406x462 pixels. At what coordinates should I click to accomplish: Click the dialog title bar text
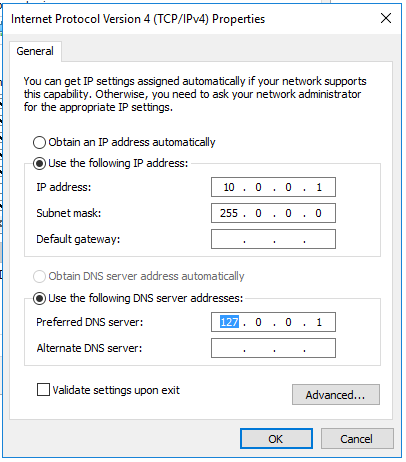[x=138, y=19]
